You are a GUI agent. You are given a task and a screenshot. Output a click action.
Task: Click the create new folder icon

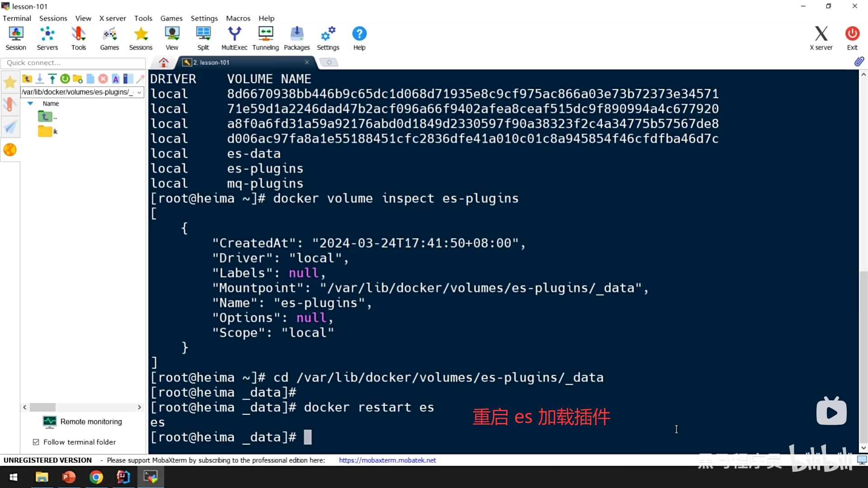tap(78, 79)
